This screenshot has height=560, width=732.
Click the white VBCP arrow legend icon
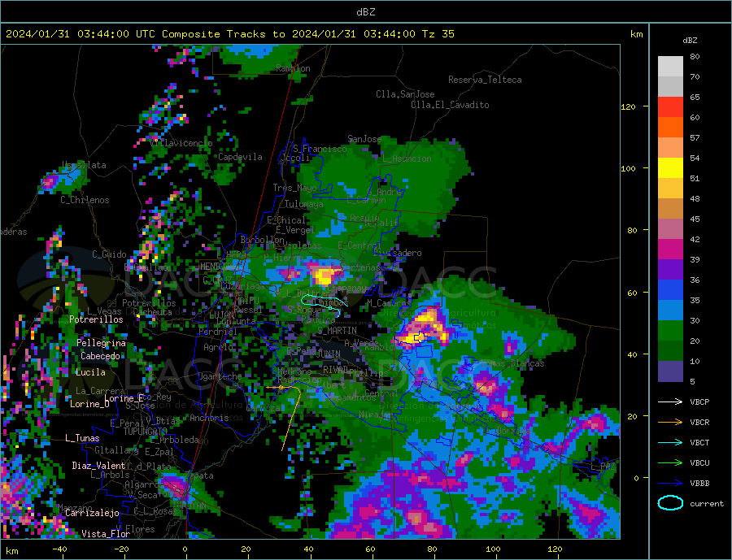(670, 402)
